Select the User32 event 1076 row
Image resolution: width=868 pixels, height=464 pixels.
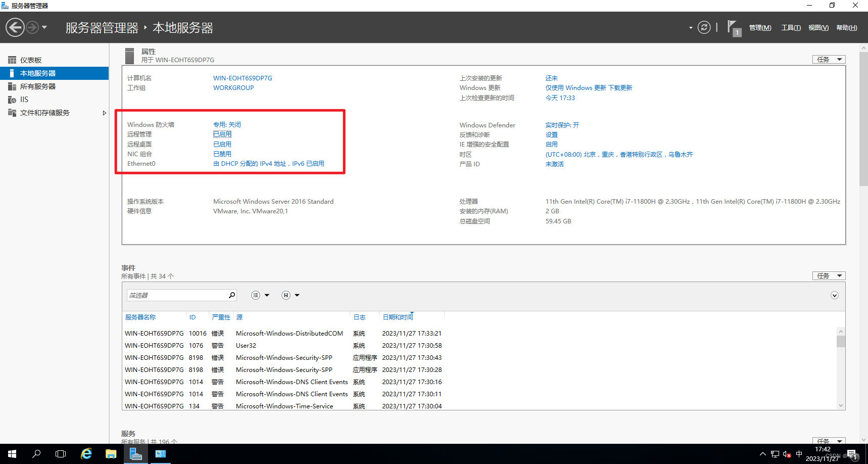point(283,346)
